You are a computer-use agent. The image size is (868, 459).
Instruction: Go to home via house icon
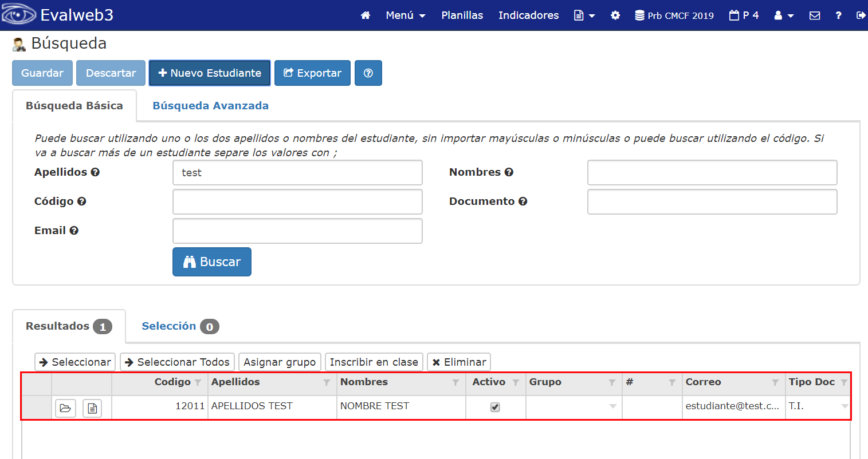tap(366, 15)
